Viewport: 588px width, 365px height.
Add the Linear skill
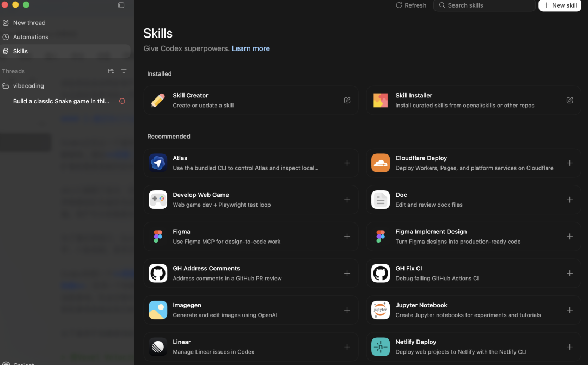coord(347,347)
